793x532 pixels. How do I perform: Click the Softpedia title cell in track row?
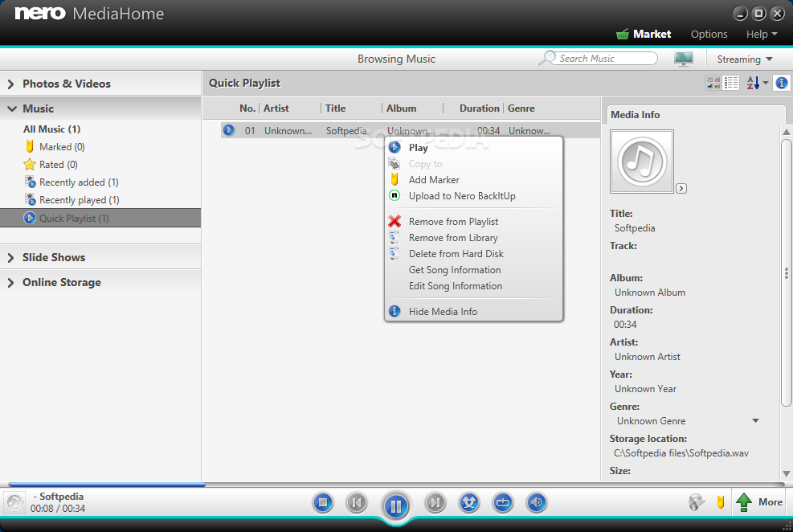coord(346,130)
